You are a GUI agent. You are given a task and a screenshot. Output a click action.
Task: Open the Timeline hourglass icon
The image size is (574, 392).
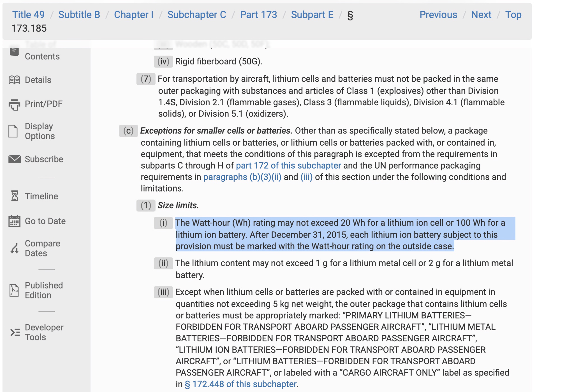coord(15,196)
